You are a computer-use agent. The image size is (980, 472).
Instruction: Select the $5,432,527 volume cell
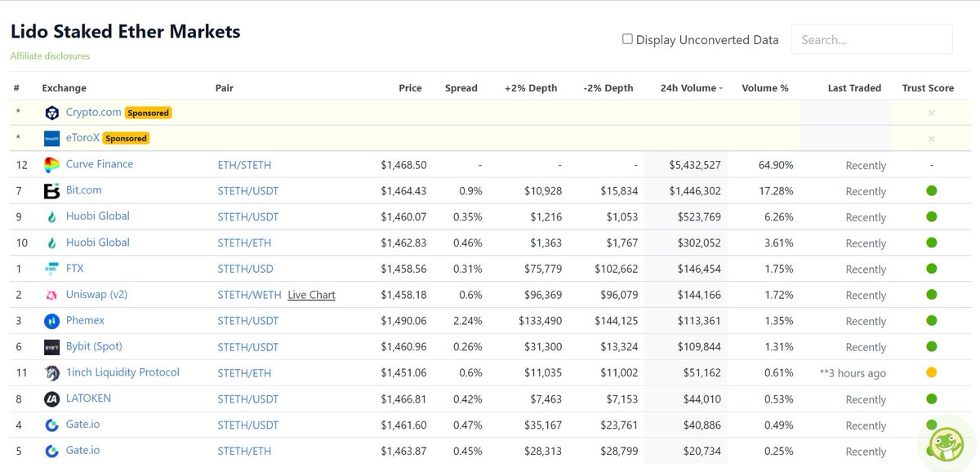point(695,165)
